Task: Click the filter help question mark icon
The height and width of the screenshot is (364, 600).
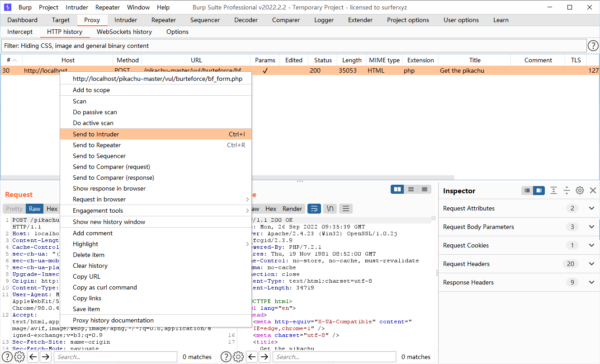Action: [593, 46]
